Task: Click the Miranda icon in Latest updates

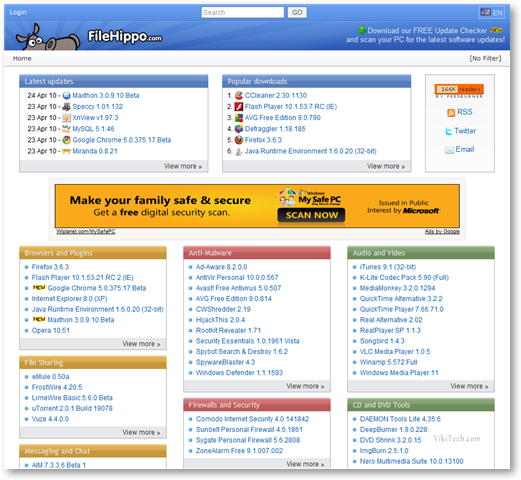Action: point(66,151)
